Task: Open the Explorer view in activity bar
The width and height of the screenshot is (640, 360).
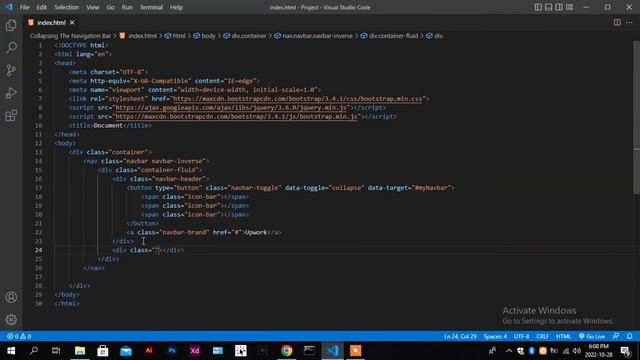Action: [x=11, y=25]
